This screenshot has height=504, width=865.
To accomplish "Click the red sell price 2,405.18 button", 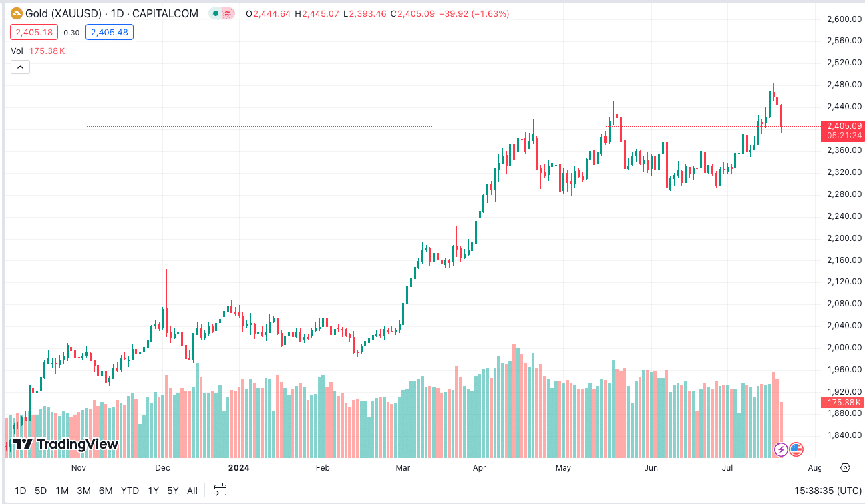I will point(34,32).
